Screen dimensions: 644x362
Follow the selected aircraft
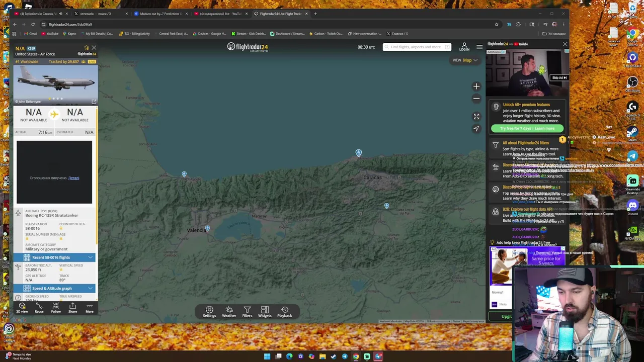tap(56, 308)
